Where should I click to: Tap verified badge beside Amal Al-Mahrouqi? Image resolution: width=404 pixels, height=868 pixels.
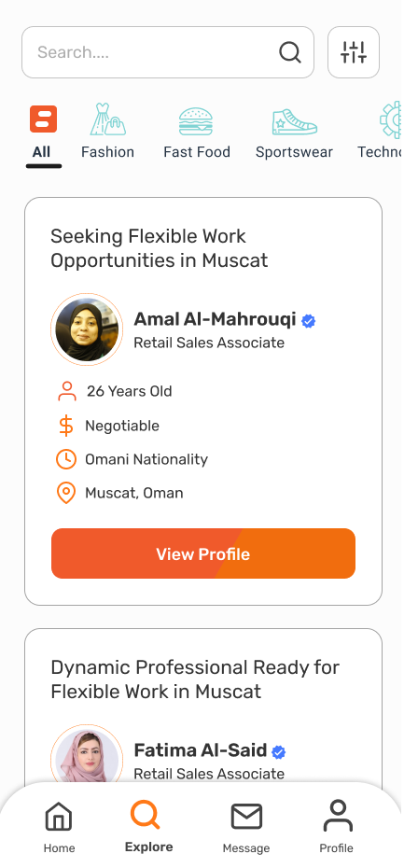308,320
